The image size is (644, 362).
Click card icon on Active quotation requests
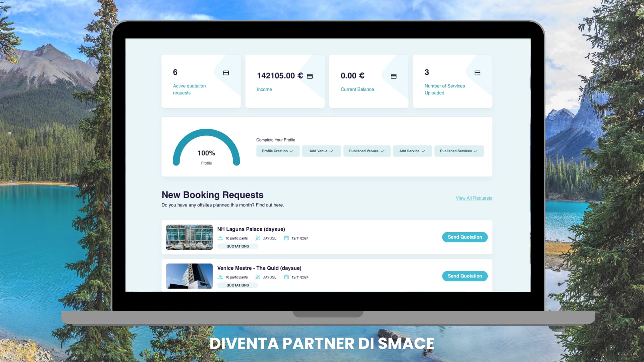(x=226, y=73)
